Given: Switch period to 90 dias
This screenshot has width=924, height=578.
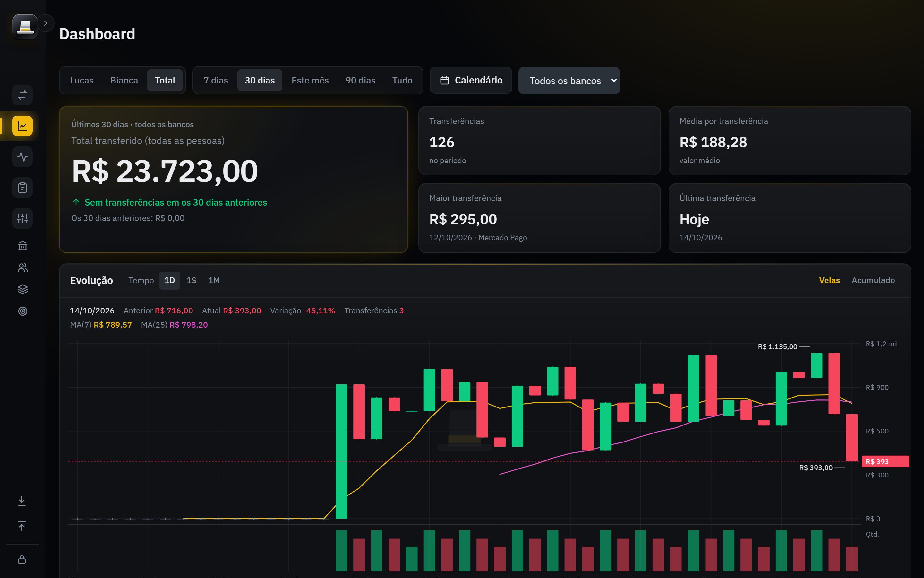Looking at the screenshot, I should [x=360, y=80].
